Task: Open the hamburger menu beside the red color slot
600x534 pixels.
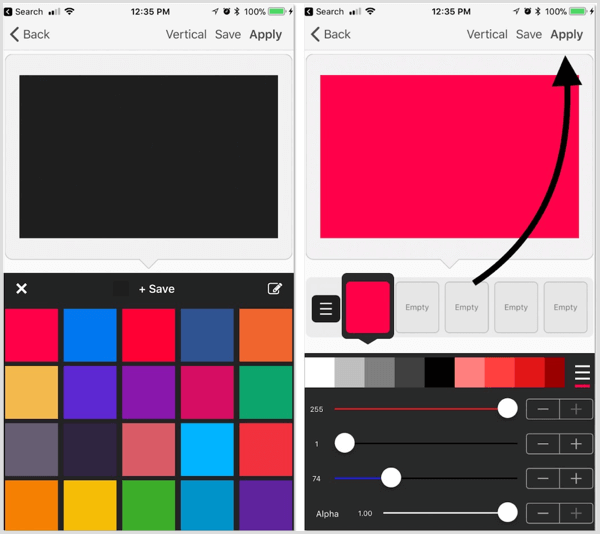Action: (x=326, y=308)
